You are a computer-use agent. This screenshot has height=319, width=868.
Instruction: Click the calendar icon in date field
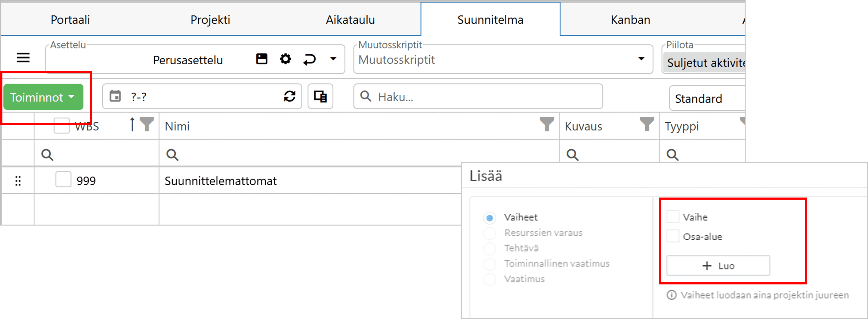coord(115,96)
